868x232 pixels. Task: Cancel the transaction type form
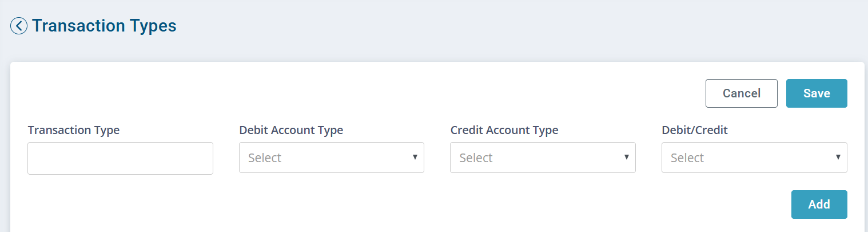tap(742, 93)
